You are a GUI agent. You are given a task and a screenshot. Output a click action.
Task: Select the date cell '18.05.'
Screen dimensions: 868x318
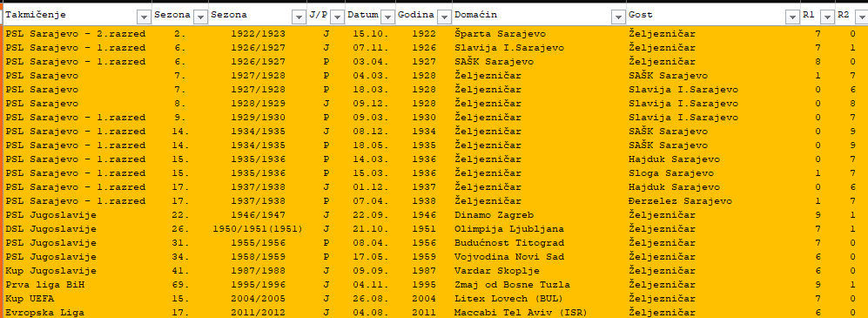point(370,145)
